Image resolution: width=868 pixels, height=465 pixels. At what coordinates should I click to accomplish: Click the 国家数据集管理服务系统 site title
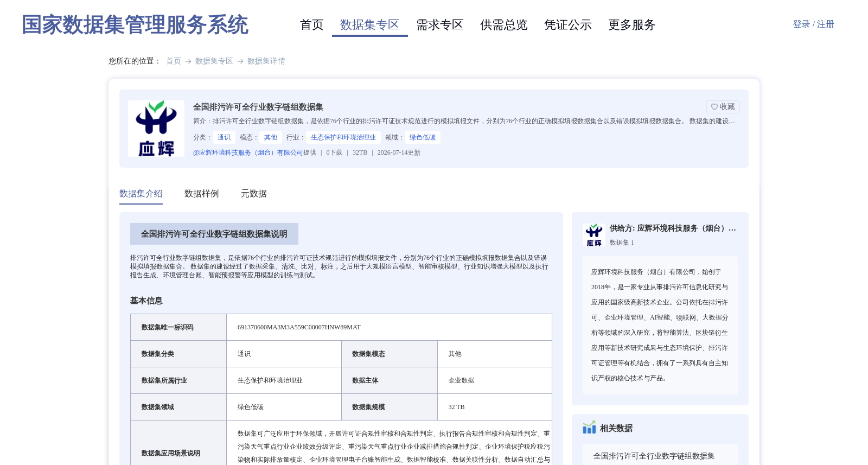point(135,25)
